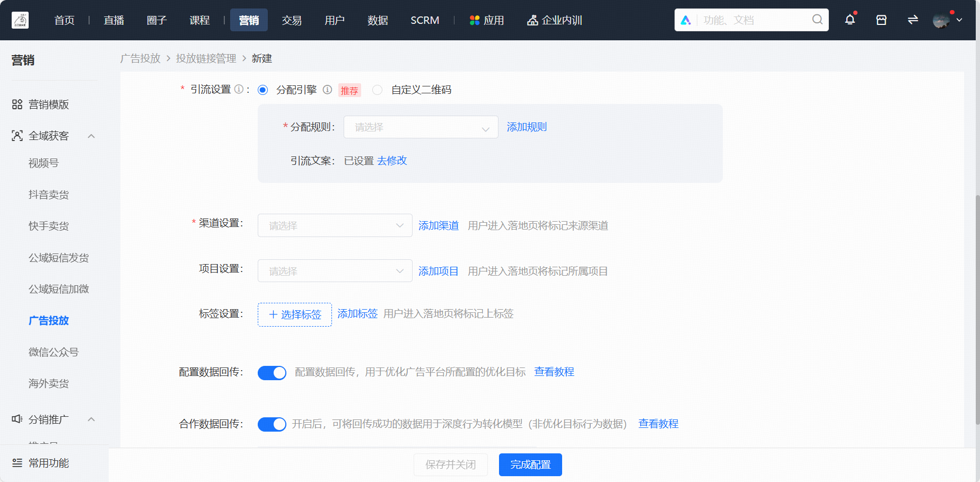Click 查看教程 for 合作数据回传
This screenshot has height=482, width=980.
658,424
